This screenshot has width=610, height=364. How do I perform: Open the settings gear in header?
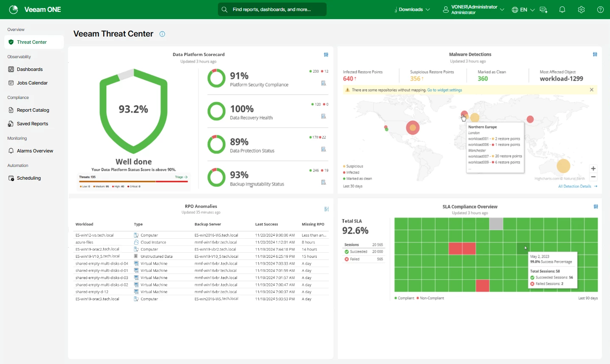coord(581,10)
